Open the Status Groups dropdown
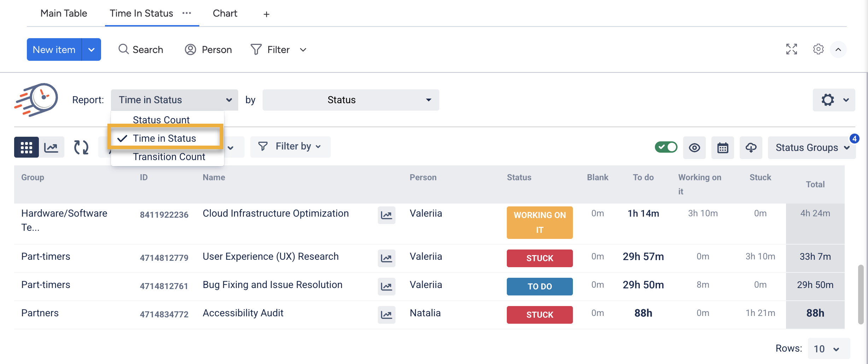Viewport: 868px width, 364px height. pyautogui.click(x=811, y=148)
